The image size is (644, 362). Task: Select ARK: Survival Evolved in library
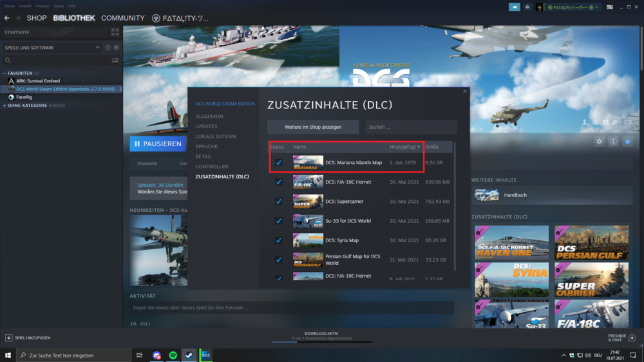point(38,81)
